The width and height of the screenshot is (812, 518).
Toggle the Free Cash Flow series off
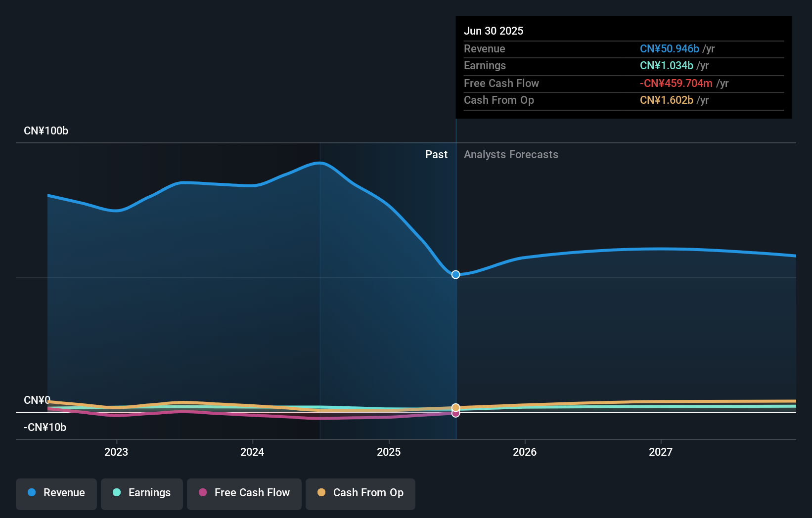(x=244, y=493)
